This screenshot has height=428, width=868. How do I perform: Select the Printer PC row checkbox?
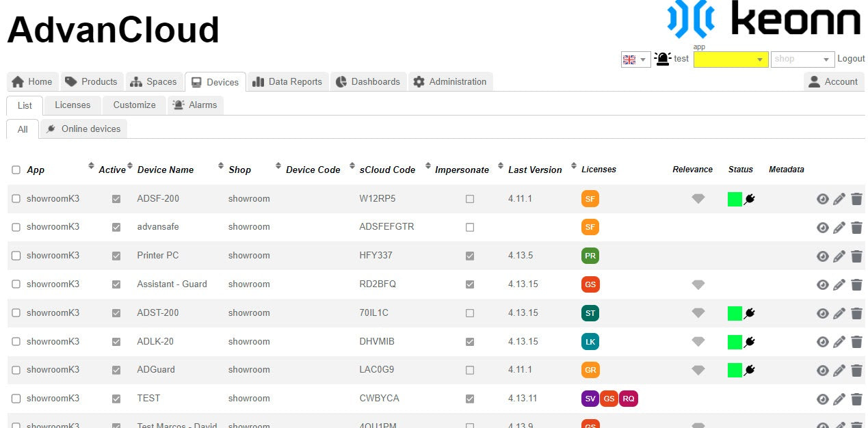point(16,256)
